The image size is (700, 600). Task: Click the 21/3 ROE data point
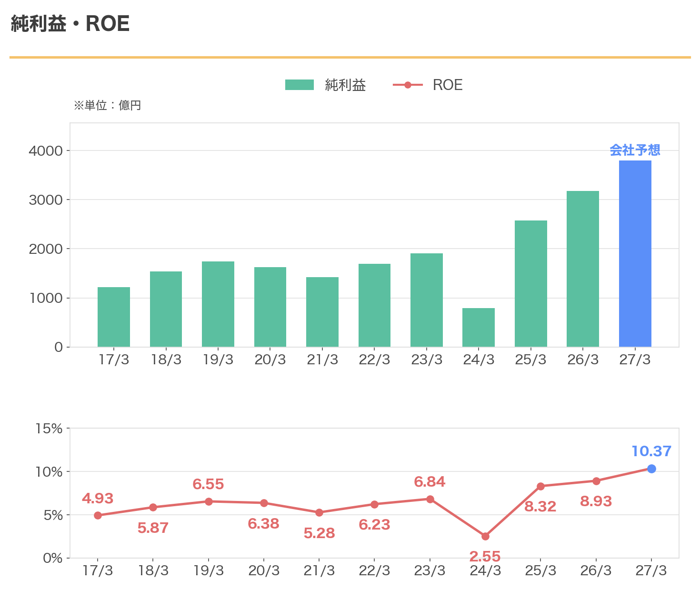319,512
